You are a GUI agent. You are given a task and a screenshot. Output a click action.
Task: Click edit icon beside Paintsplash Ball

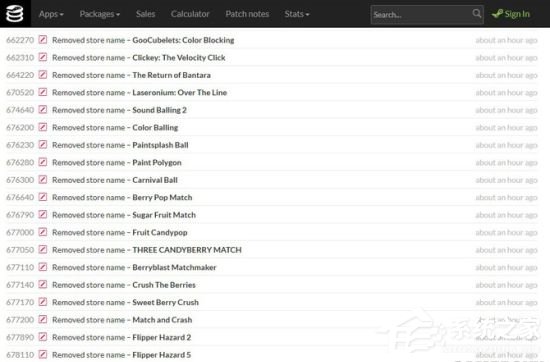click(x=43, y=145)
